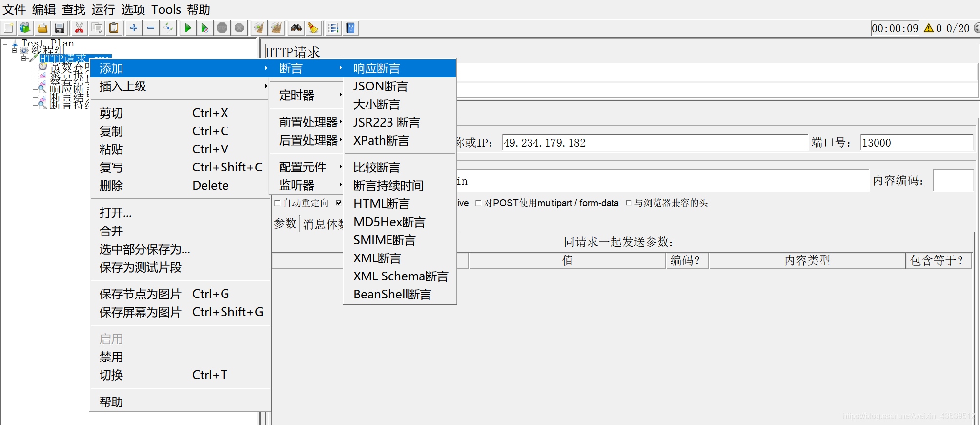The width and height of the screenshot is (980, 425).
Task: Click the 值 column header
Action: point(567,260)
